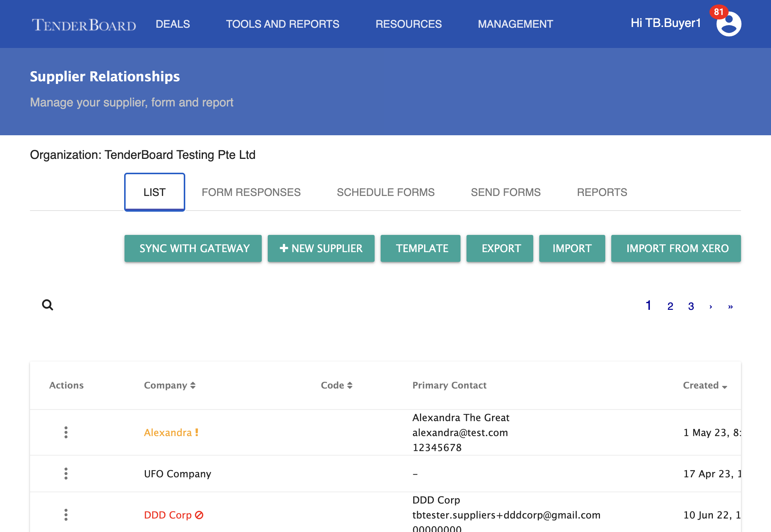Click the TenderBoard logo

pyautogui.click(x=84, y=25)
